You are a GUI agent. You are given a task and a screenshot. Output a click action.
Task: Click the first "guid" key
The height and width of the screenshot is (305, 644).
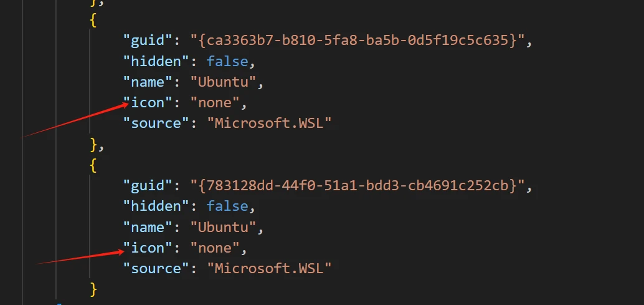(148, 41)
